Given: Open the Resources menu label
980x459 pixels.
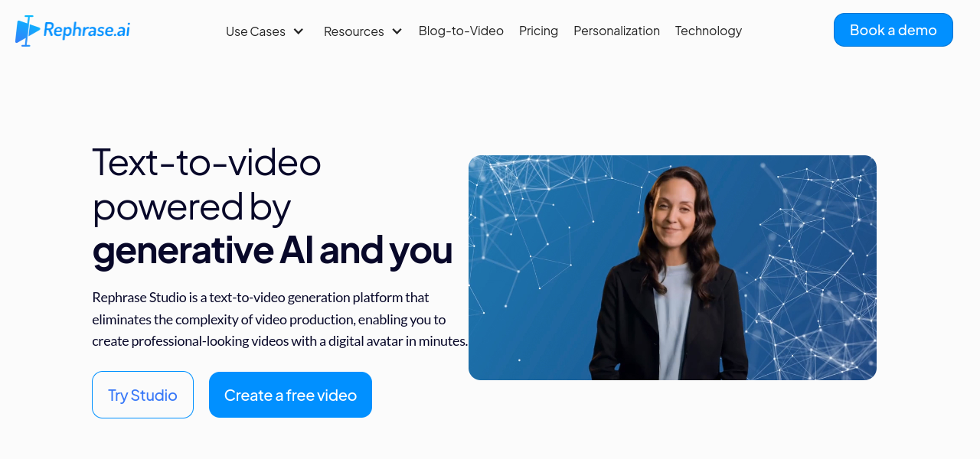Looking at the screenshot, I should 354,31.
